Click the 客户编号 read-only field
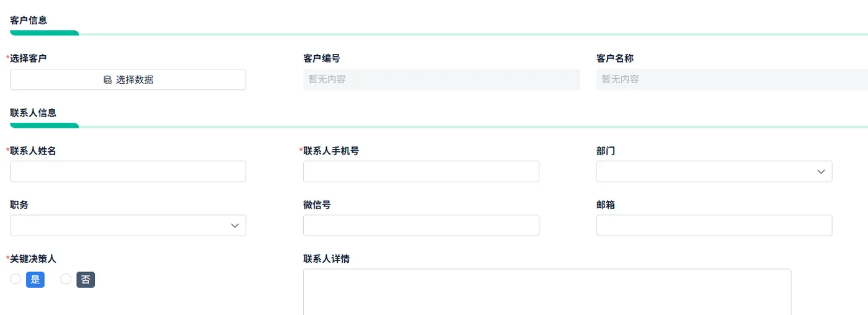This screenshot has height=315, width=868. pos(441,79)
